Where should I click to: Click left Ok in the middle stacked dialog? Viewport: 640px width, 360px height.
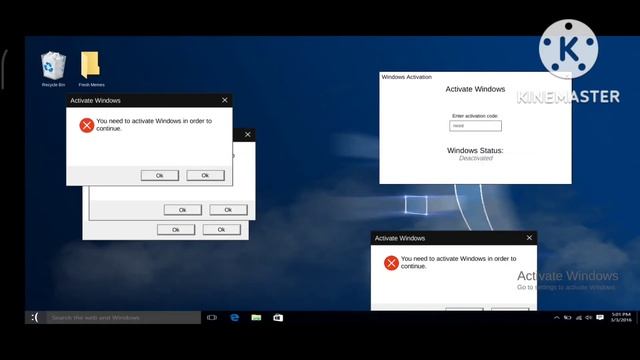click(x=182, y=210)
